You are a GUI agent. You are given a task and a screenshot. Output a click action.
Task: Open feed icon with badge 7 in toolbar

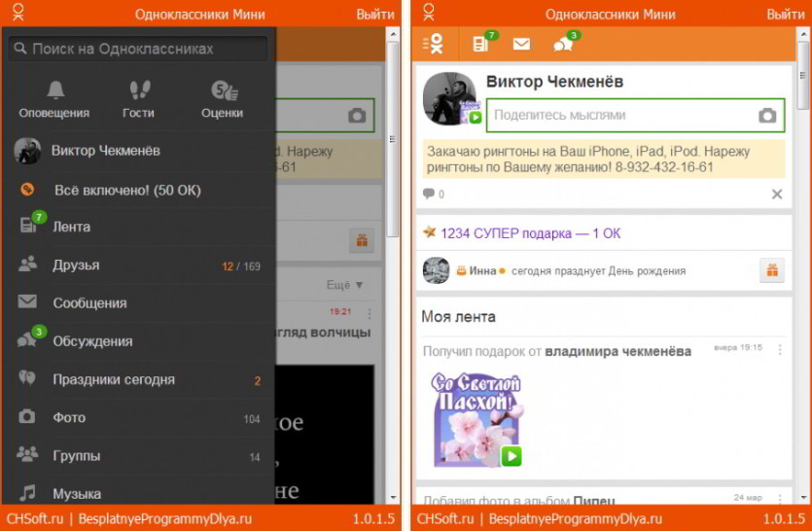tap(482, 44)
